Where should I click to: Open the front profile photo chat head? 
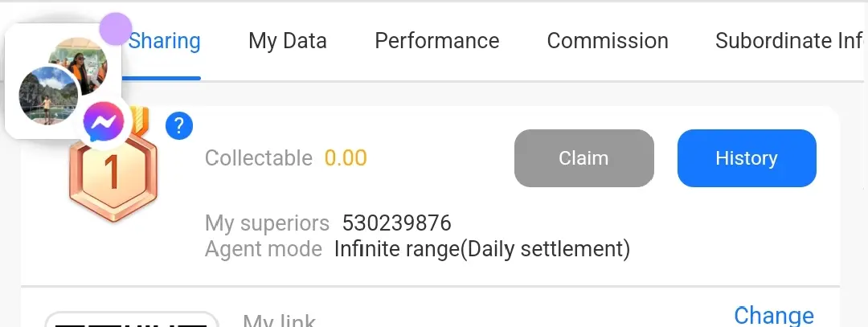coord(48,96)
